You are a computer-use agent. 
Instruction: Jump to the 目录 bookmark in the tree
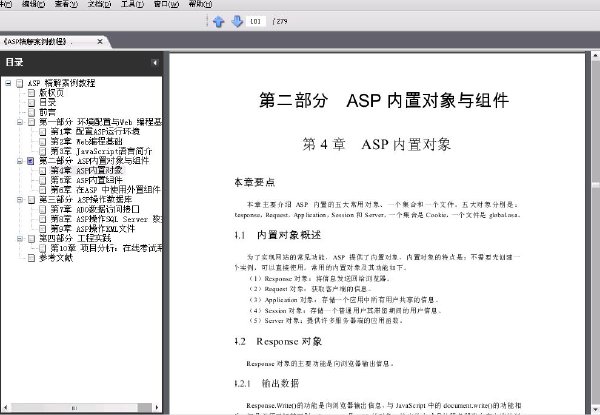(47, 103)
